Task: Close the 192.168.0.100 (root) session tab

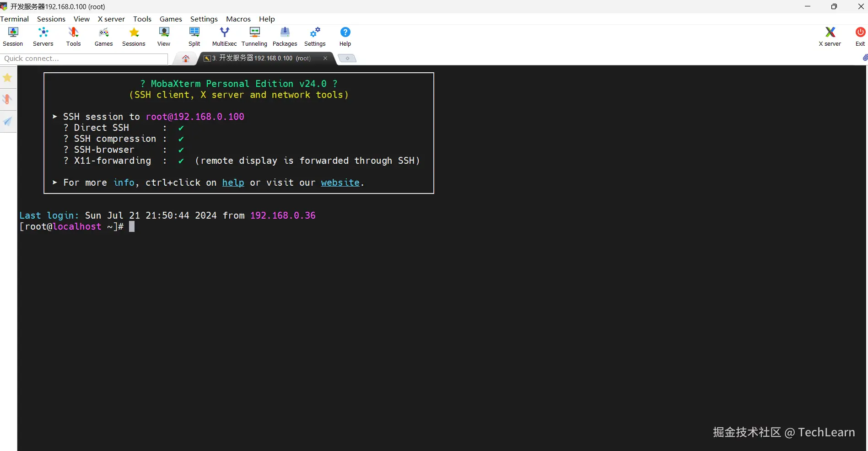Action: [x=325, y=58]
